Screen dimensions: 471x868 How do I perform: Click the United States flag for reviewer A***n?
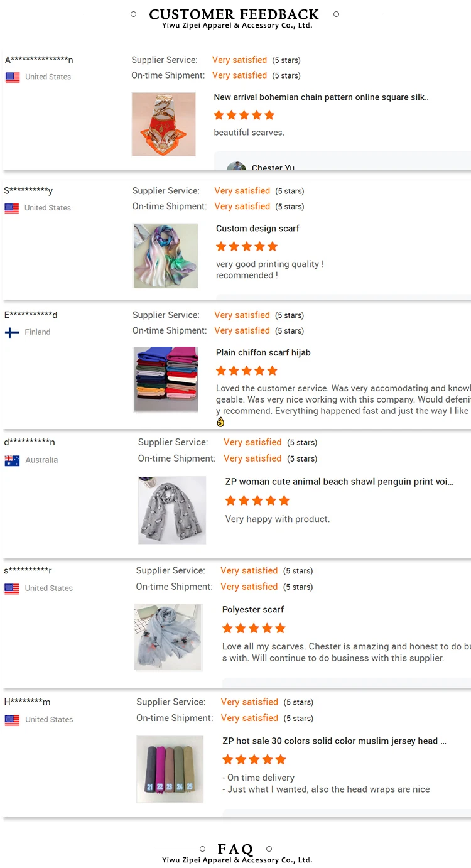(13, 77)
